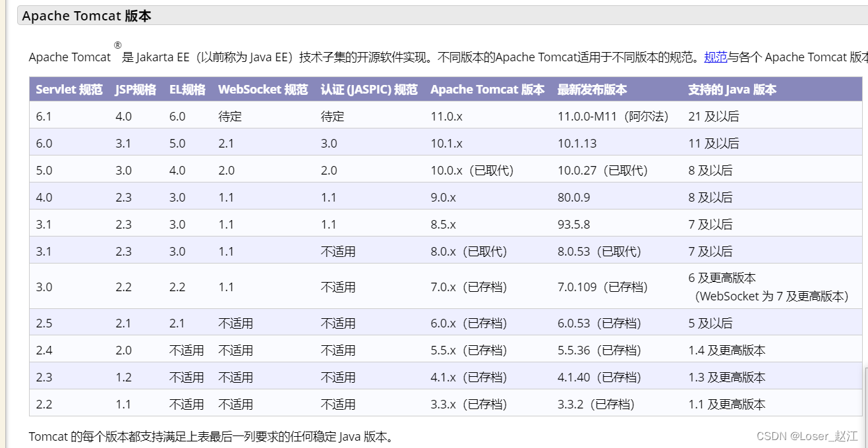Select the 8.5.x Tomcat version cell
868x448 pixels.
444,225
